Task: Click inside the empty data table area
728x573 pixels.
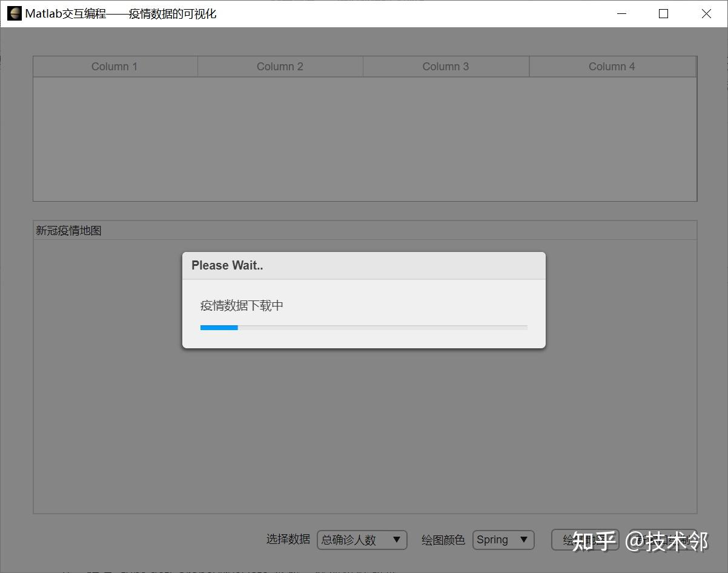Action: click(x=363, y=139)
